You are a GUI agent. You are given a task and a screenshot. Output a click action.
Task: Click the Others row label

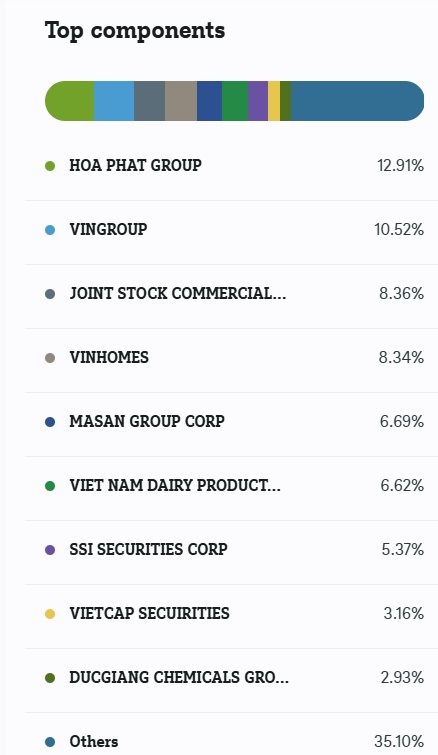pos(93,742)
